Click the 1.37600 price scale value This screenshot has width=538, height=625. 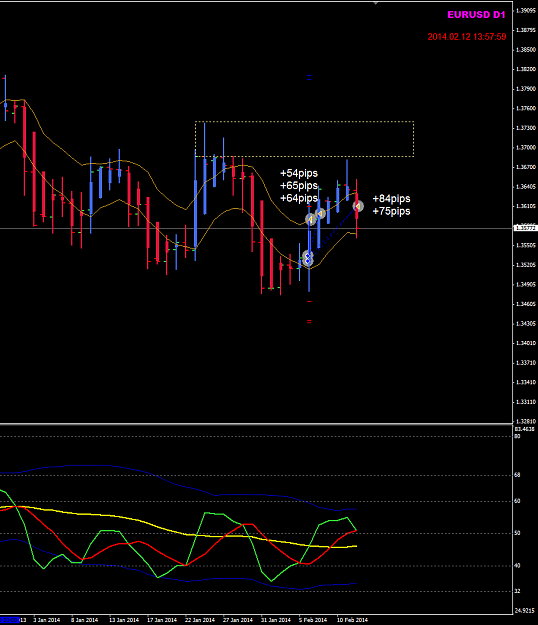coord(525,108)
